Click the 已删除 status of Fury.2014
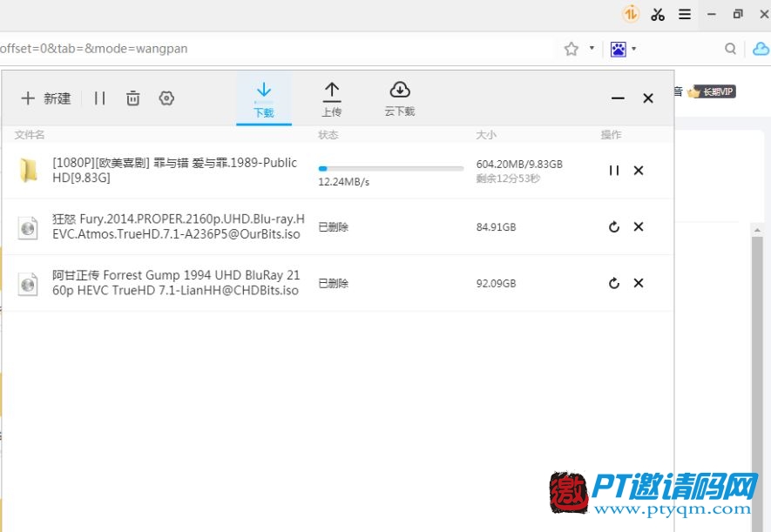Screen dimensions: 771x532 coord(333,227)
